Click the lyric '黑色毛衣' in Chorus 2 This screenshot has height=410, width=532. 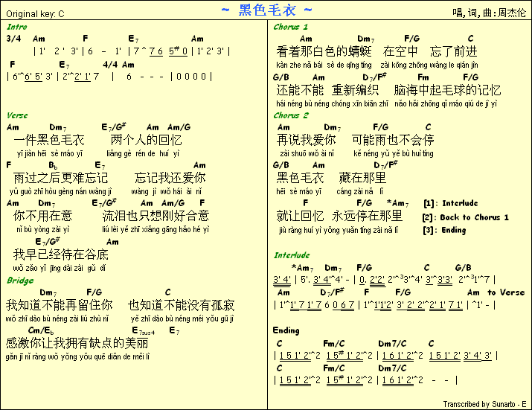300,178
